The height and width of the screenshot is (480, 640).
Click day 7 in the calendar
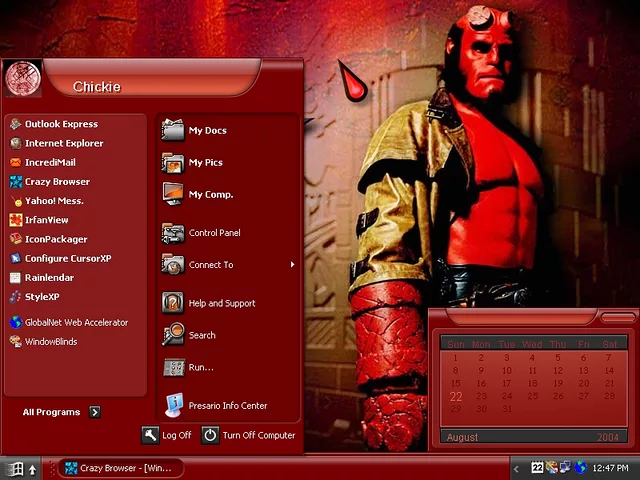click(609, 358)
